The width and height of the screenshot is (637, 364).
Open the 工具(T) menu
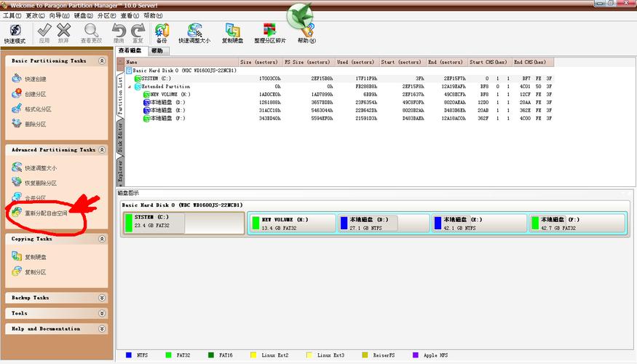coord(12,15)
